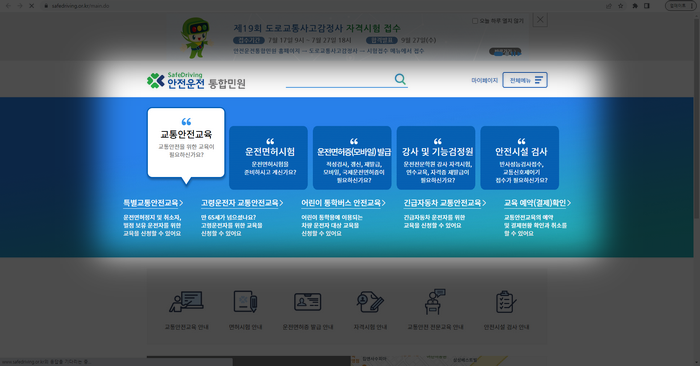Image resolution: width=700 pixels, height=366 pixels.
Task: Open 특별교통안전교육 link
Action: [153, 203]
